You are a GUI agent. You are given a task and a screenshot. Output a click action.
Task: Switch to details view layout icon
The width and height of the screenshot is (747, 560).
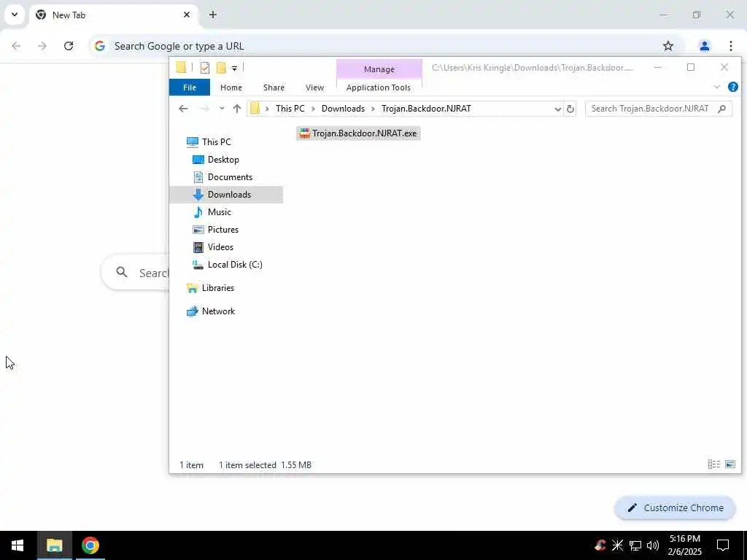713,464
